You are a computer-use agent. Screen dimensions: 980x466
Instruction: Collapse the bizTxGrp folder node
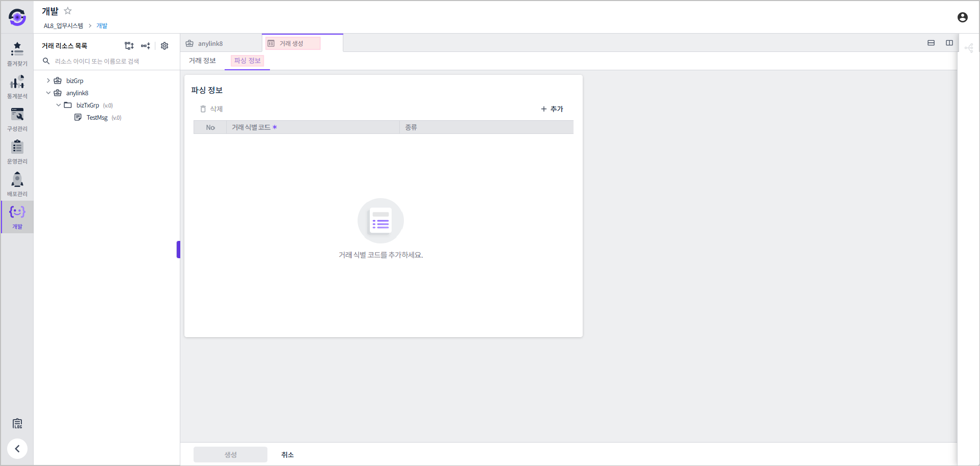coord(59,105)
